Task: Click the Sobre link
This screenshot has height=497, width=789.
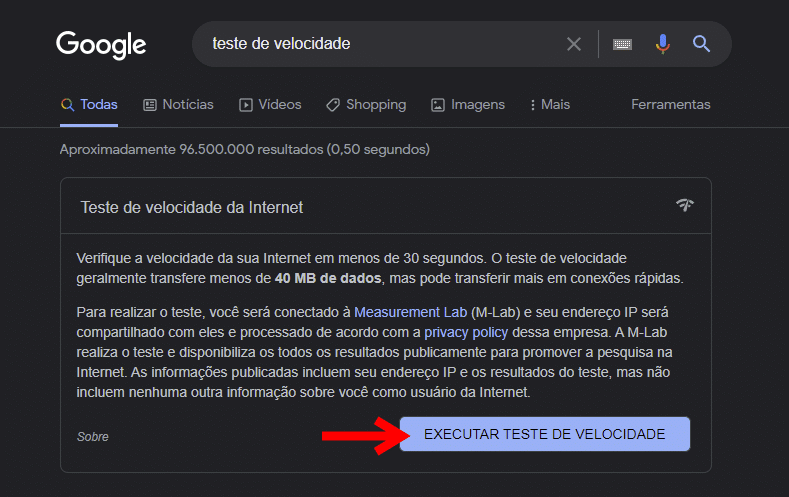Action: click(x=93, y=437)
